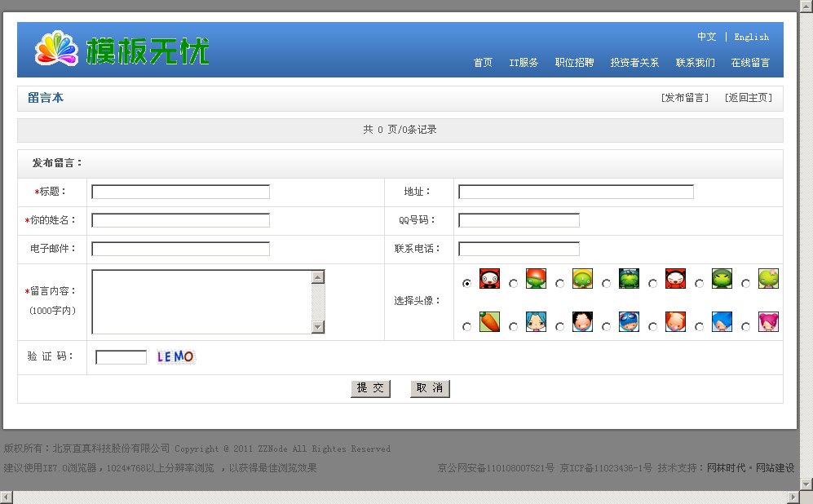Select the radio button beside pink-haired girl avatar

click(x=745, y=326)
